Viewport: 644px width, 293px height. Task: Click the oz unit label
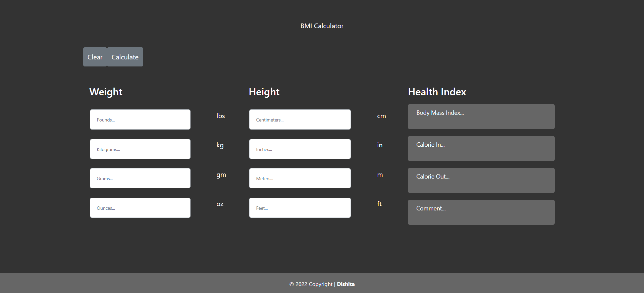point(220,204)
